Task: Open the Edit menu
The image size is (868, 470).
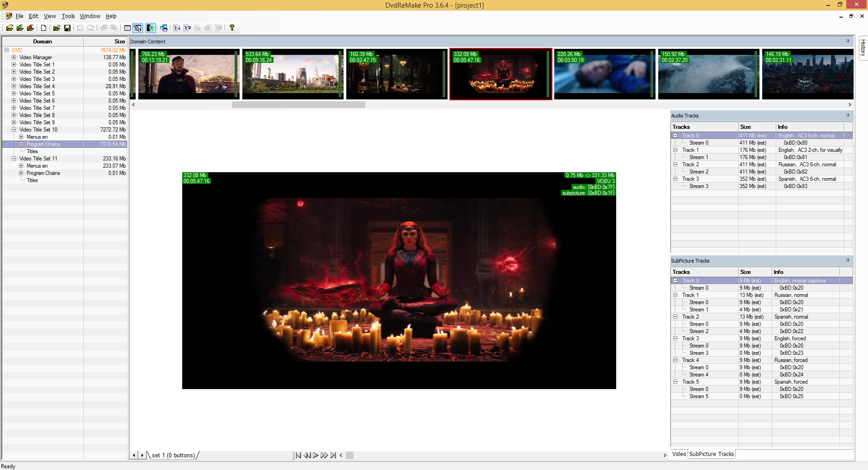Action: pyautogui.click(x=33, y=16)
